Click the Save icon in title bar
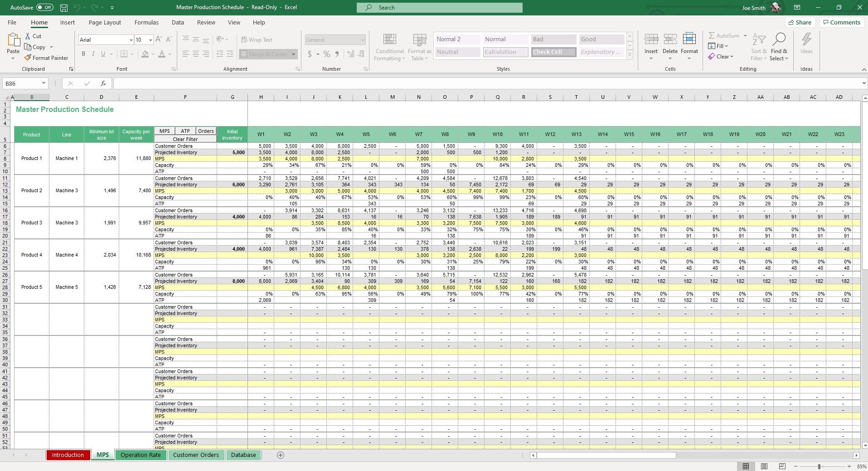 click(64, 8)
